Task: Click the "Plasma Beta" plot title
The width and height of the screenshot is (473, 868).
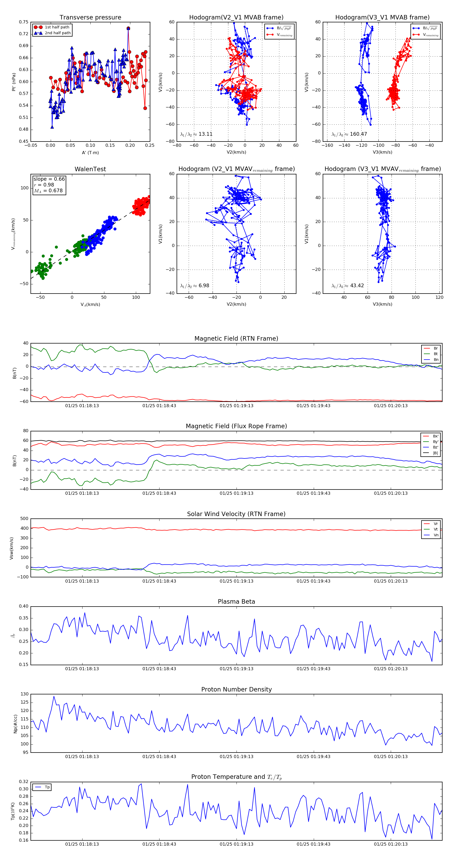Action: [x=236, y=602]
